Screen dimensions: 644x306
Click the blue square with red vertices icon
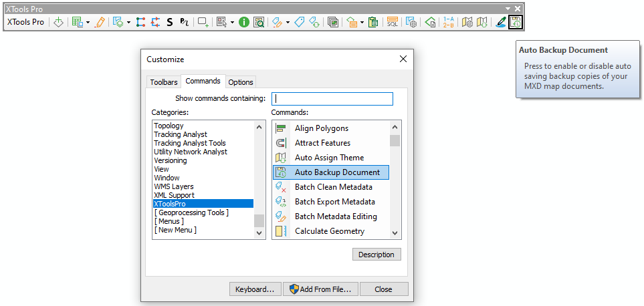point(140,22)
